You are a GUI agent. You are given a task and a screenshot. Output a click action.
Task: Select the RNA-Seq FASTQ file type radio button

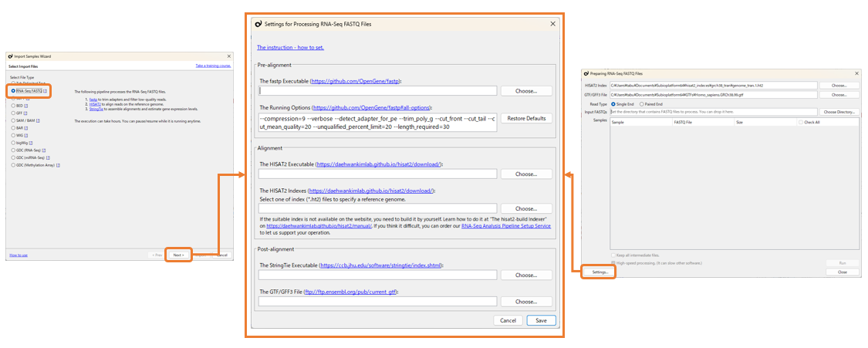[x=13, y=90]
